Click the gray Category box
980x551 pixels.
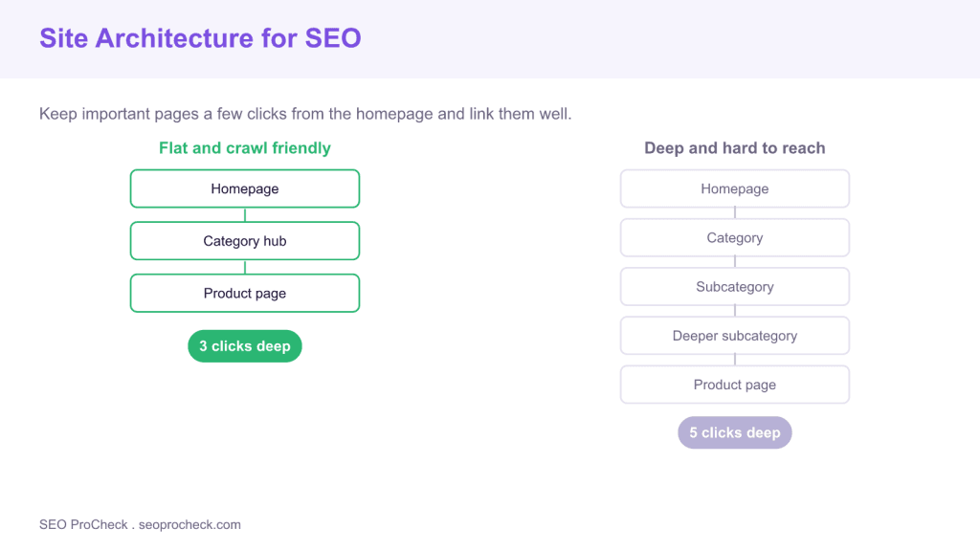pyautogui.click(x=735, y=237)
